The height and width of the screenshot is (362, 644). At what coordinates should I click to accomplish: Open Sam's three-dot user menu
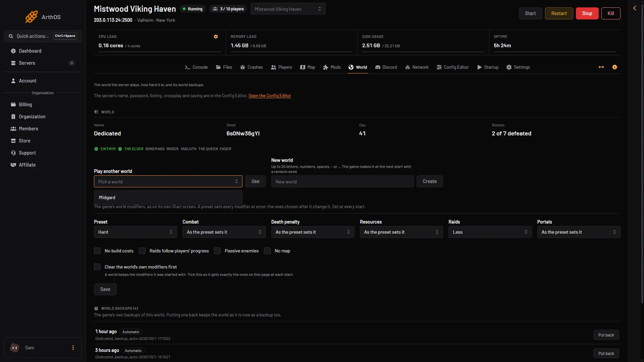(x=73, y=348)
